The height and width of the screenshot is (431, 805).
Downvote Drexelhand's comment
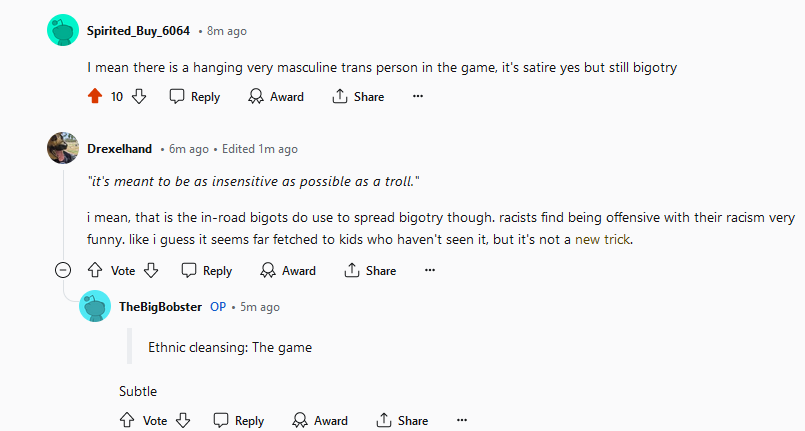click(x=151, y=270)
